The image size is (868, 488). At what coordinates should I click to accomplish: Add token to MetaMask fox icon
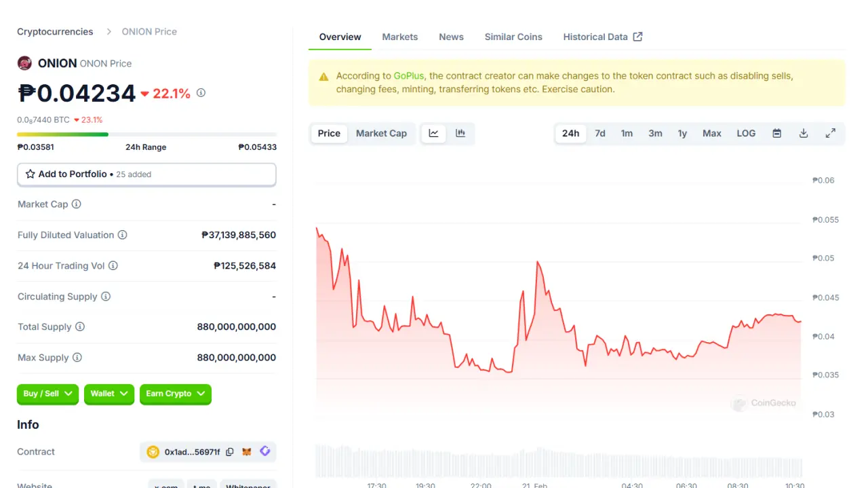point(247,451)
